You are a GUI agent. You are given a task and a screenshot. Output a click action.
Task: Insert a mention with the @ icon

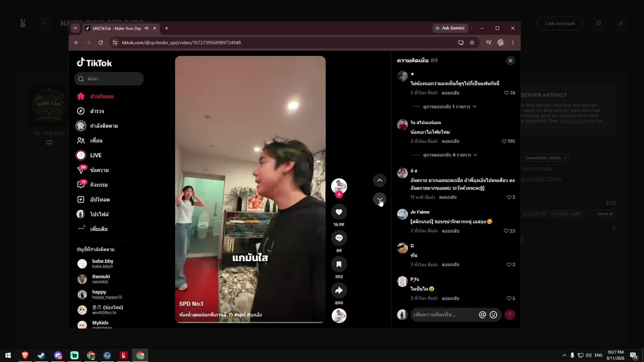tap(482, 315)
